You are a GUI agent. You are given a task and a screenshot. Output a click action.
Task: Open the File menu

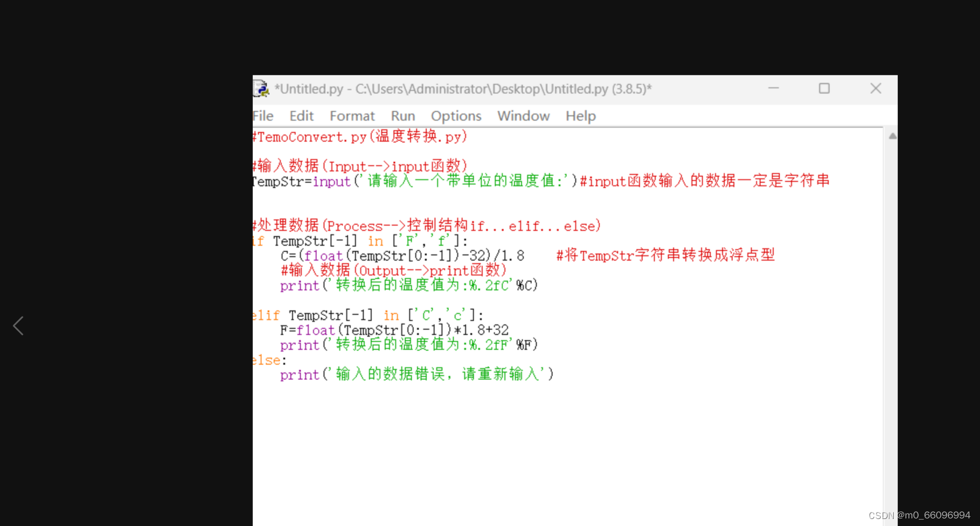point(262,115)
